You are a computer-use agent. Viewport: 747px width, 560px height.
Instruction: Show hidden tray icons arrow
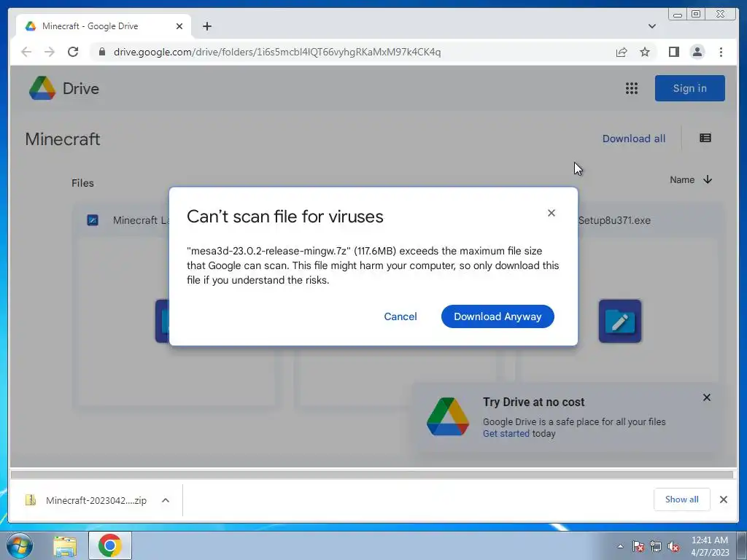coord(620,546)
